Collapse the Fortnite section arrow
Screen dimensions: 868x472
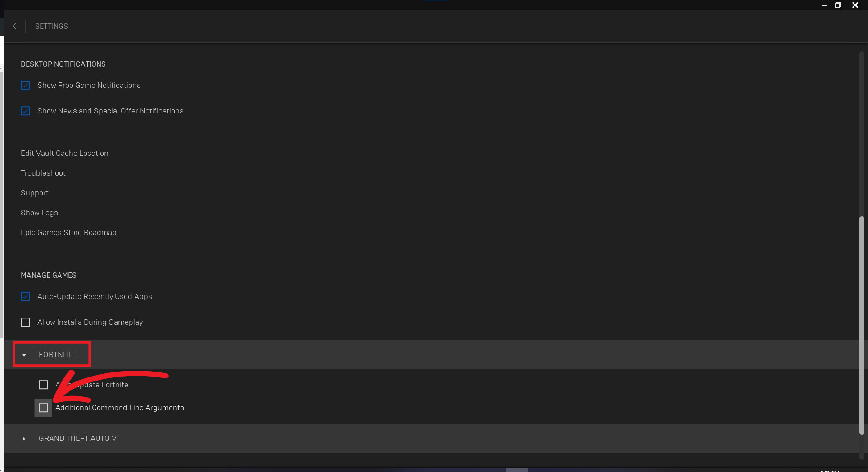point(24,355)
